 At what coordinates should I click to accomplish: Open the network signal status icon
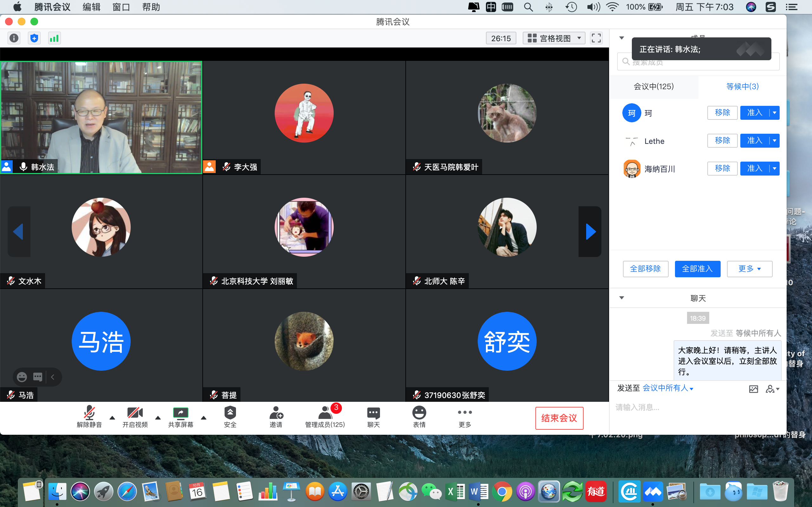point(54,38)
